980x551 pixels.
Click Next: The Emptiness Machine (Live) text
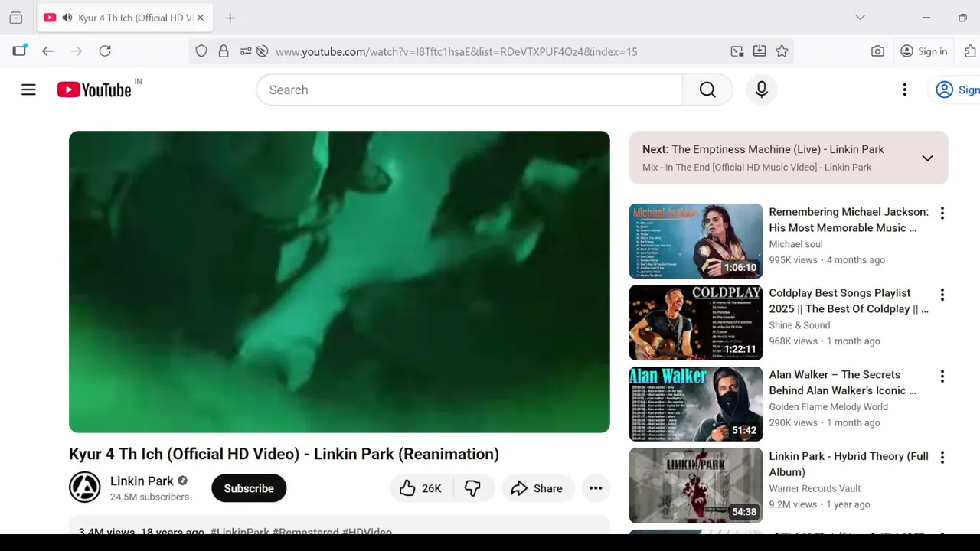point(763,149)
